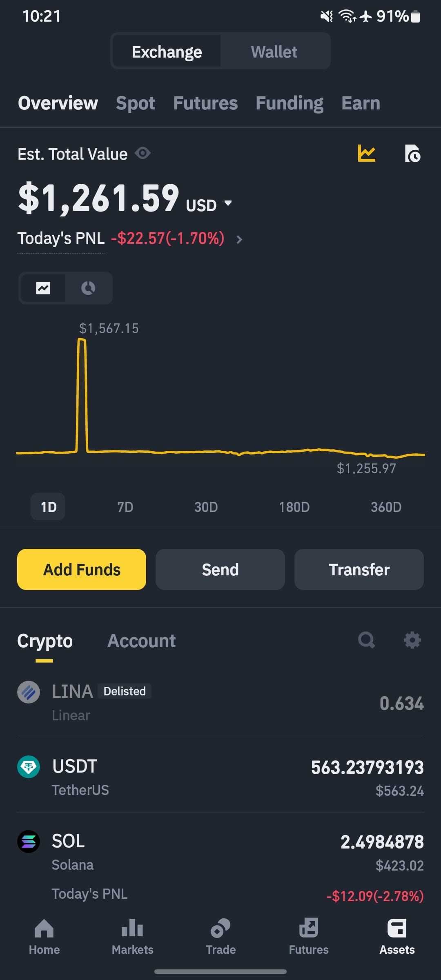Tap the Add Funds button

point(82,569)
